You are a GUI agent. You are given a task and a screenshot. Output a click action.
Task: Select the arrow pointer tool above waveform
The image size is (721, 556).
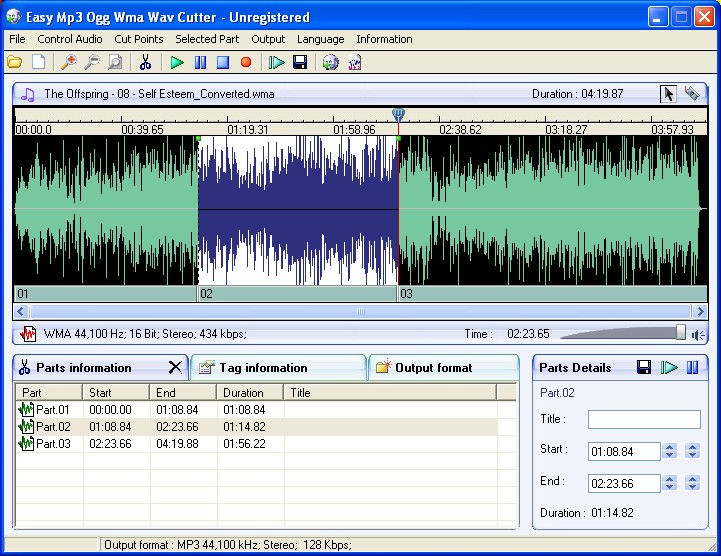[x=668, y=93]
